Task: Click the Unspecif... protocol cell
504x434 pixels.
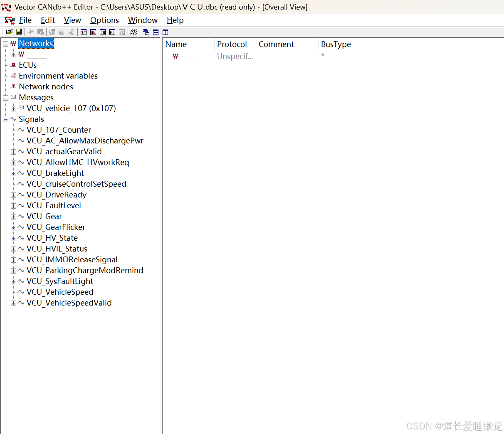Action: 235,56
